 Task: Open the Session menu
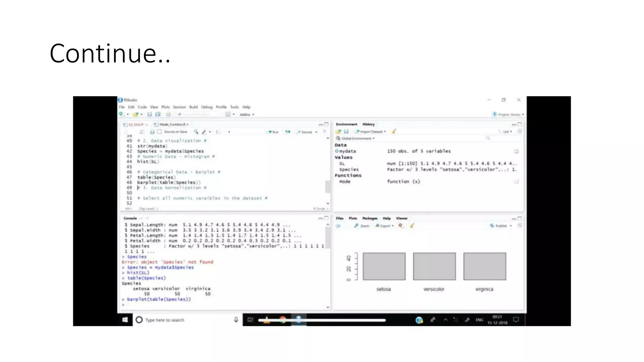179,107
